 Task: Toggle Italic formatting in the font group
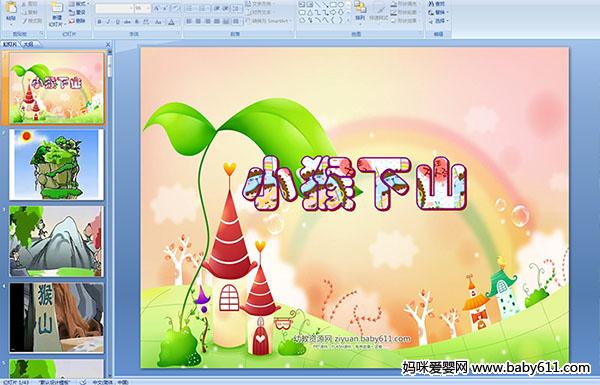pyautogui.click(x=109, y=22)
